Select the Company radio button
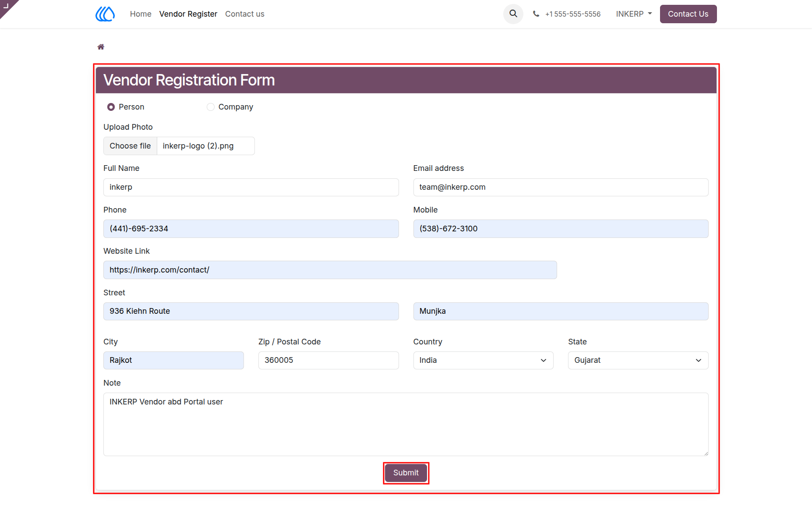Viewport: 812px width, 514px height. (x=211, y=107)
